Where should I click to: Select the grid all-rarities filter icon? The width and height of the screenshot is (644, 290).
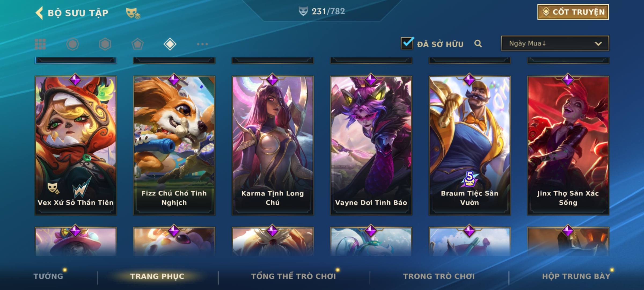[40, 44]
